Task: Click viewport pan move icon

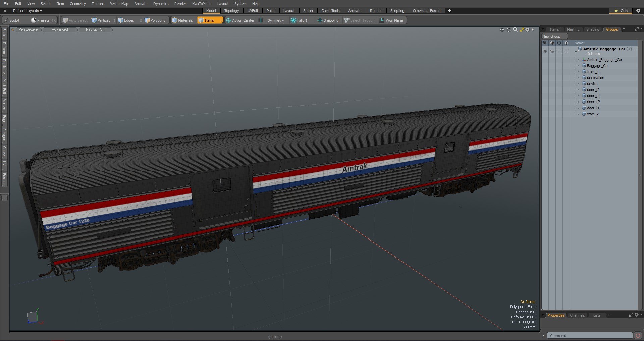Action: pos(502,30)
